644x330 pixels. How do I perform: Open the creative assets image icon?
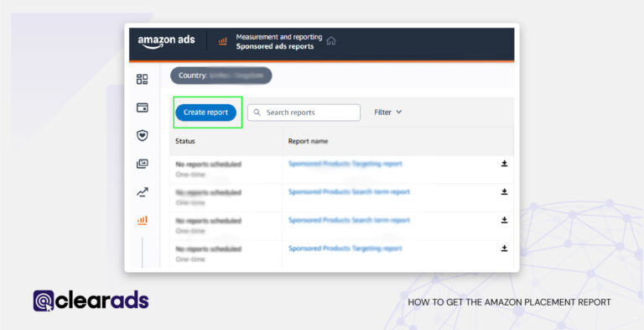coord(142,164)
